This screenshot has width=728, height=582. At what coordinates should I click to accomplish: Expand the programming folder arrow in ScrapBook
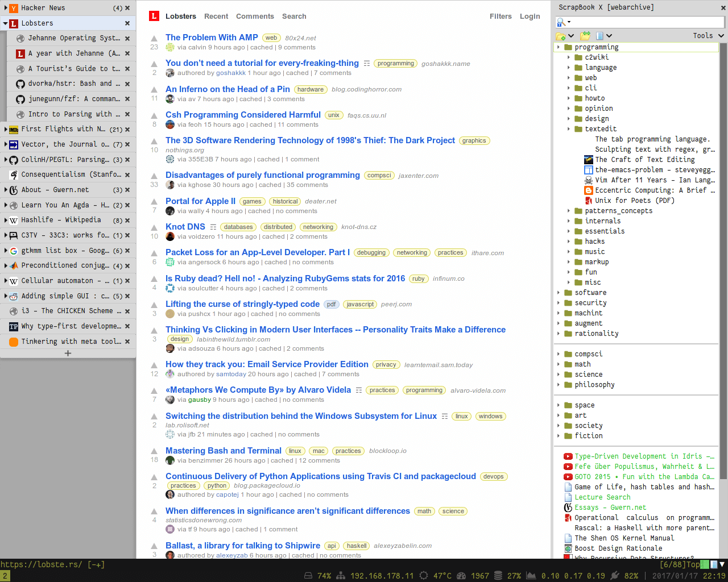pyautogui.click(x=559, y=47)
